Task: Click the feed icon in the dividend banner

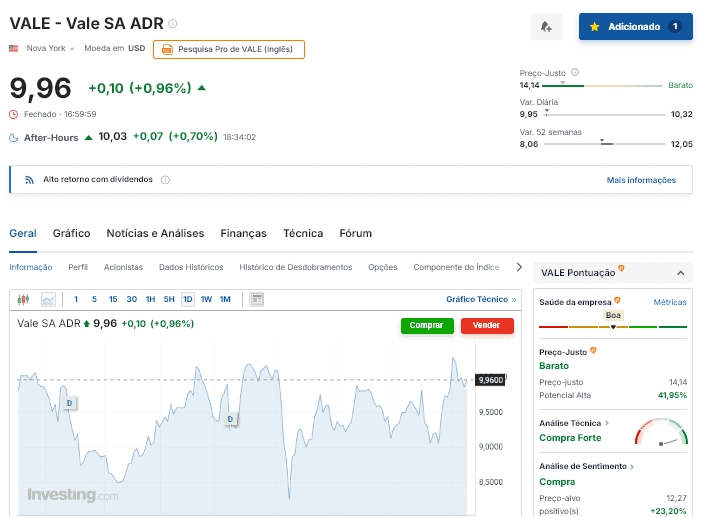Action: [29, 180]
